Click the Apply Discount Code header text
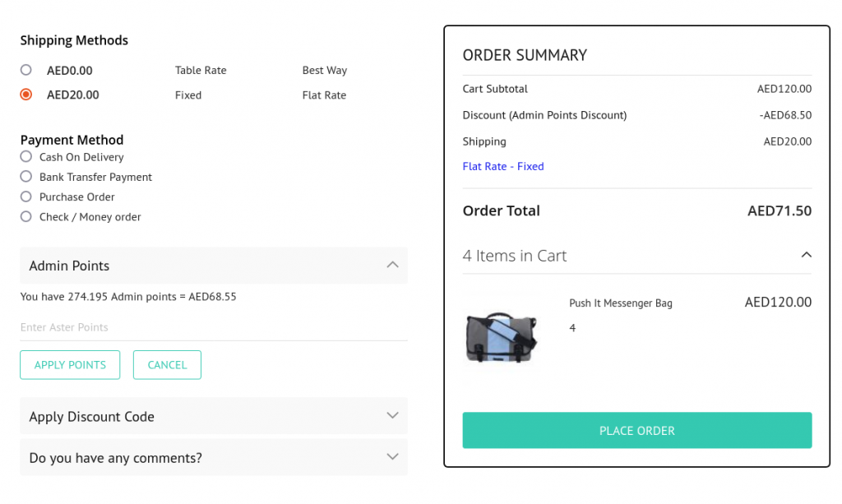Image resolution: width=842 pixels, height=504 pixels. [92, 417]
